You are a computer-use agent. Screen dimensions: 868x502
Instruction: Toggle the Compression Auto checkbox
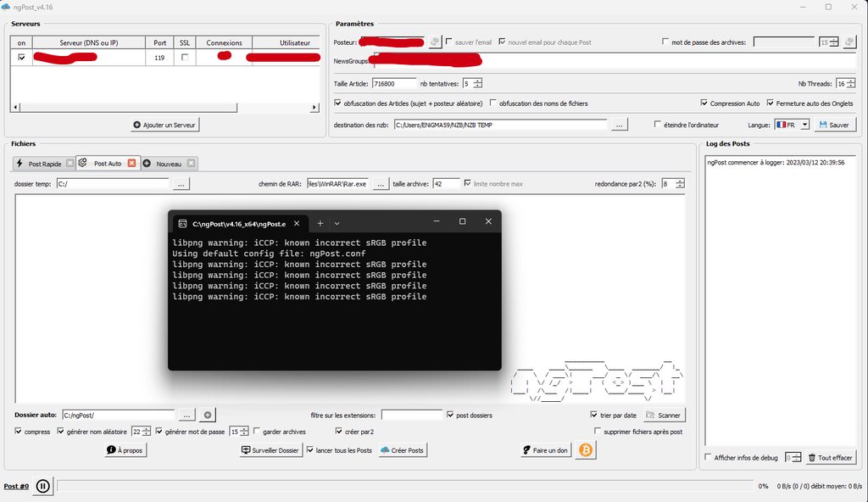[x=704, y=103]
